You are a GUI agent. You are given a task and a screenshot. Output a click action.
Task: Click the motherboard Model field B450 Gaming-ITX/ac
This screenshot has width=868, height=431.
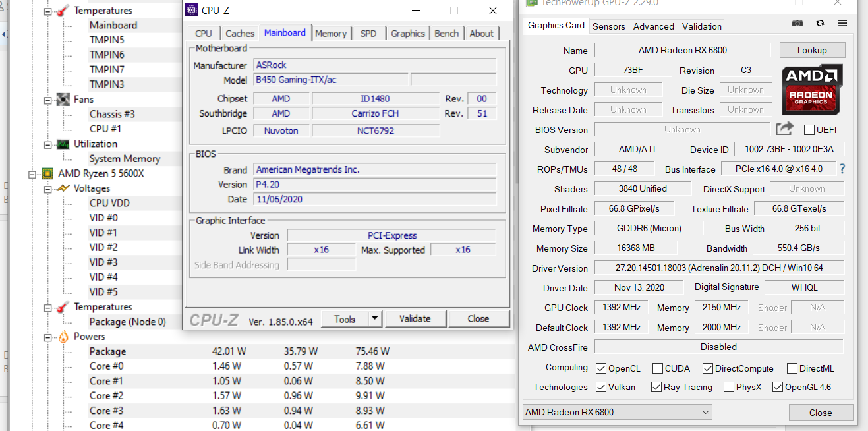coord(332,80)
